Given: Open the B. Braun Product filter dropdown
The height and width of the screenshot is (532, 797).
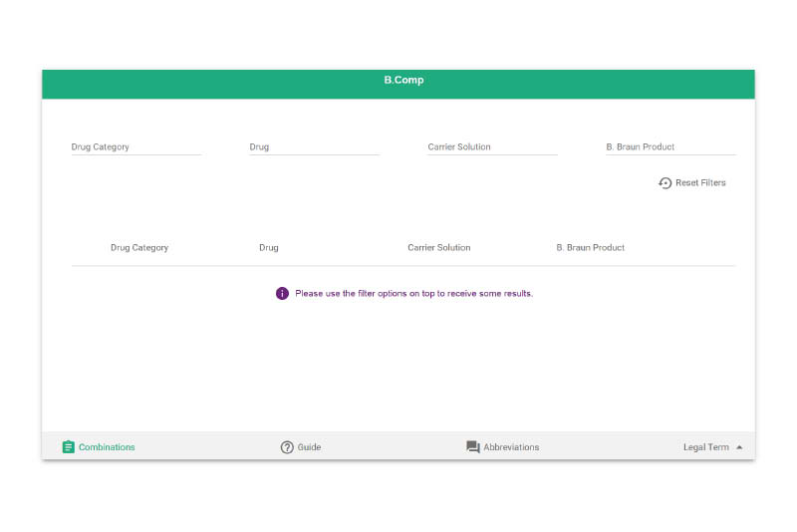Looking at the screenshot, I should 670,146.
